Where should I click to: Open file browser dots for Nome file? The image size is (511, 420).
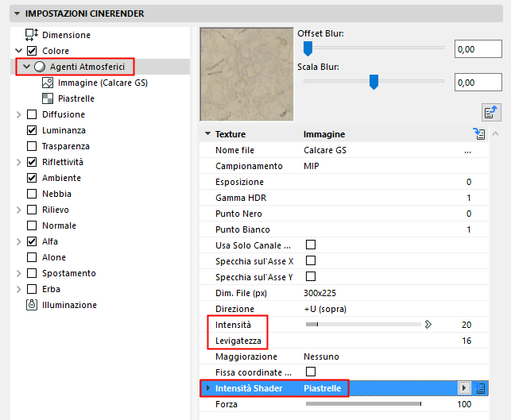click(x=467, y=151)
